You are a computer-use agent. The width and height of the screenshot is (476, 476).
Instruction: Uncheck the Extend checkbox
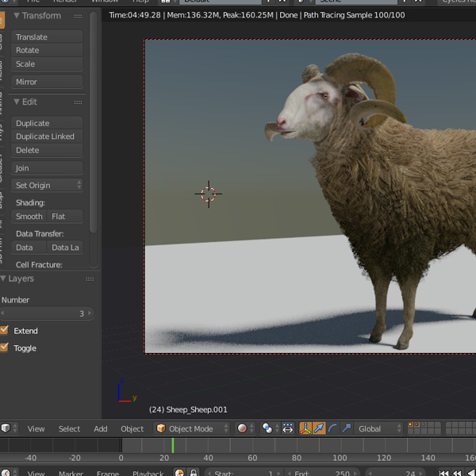[x=5, y=331]
